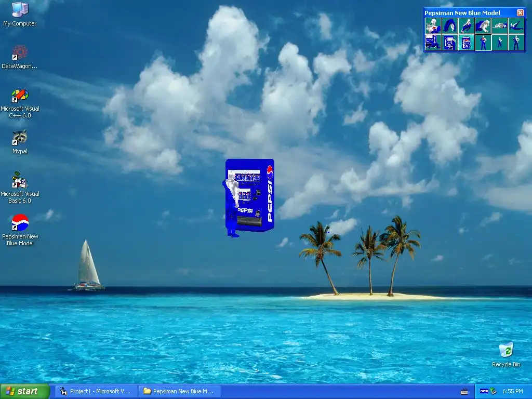Select the small distant standing Pepsiman thumbnail
This screenshot has width=532, height=399.
(x=499, y=43)
